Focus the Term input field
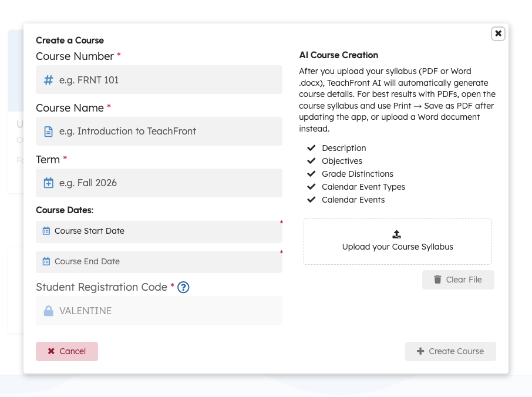Screen dimensions: 532x397 [x=159, y=183]
